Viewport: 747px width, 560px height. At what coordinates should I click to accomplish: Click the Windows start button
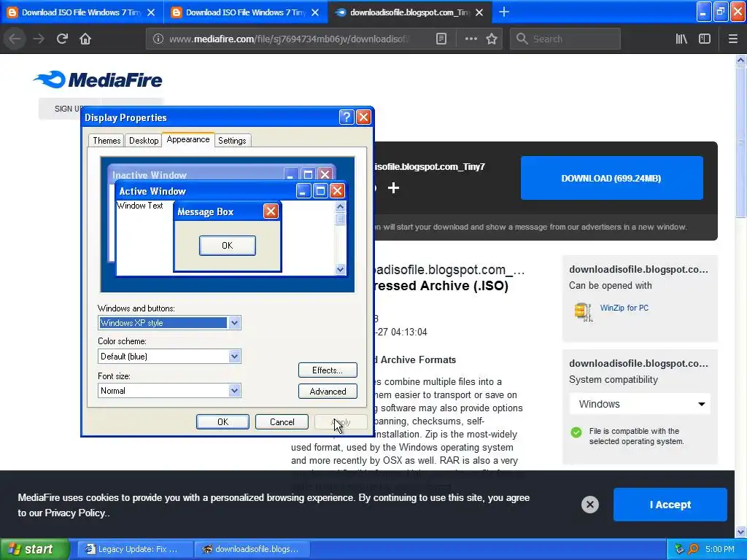(34, 549)
